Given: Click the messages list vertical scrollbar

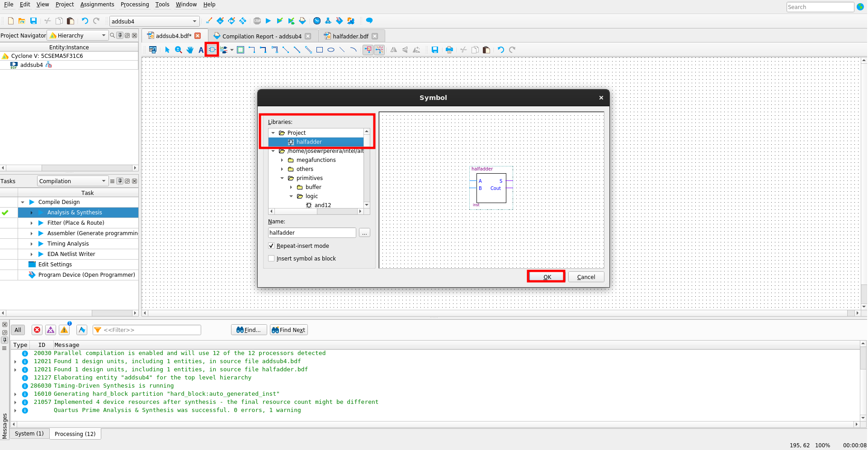Looking at the screenshot, I should [x=863, y=381].
